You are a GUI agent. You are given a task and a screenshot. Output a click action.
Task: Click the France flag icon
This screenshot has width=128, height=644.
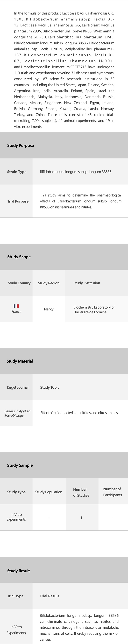(16, 306)
